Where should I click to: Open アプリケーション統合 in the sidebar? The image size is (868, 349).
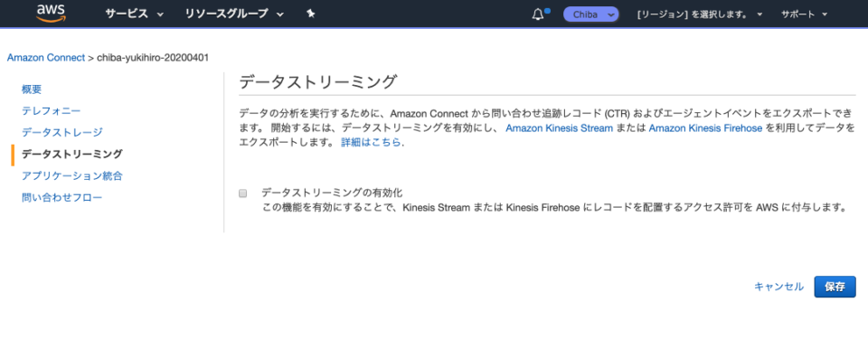72,176
